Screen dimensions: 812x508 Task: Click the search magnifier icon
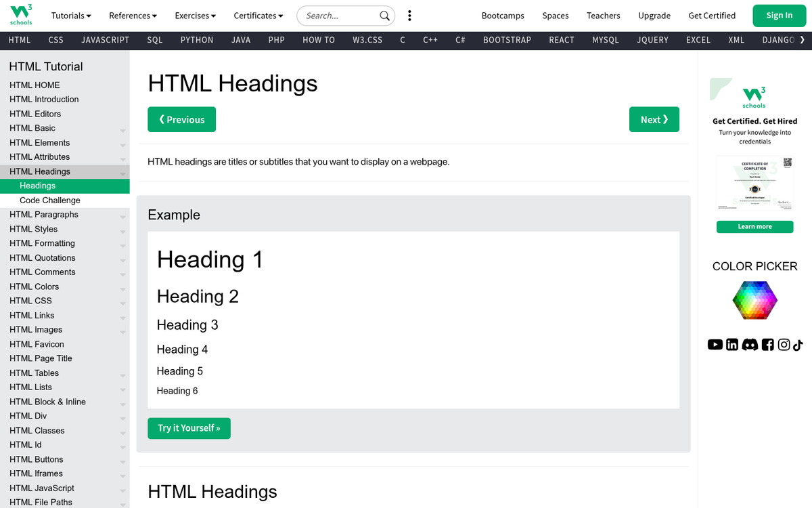[x=384, y=15]
